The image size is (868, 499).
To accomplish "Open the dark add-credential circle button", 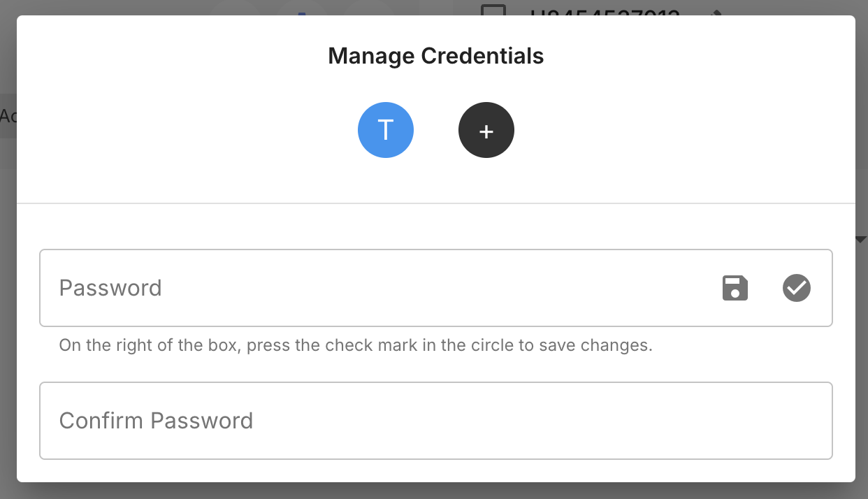I will tap(486, 130).
